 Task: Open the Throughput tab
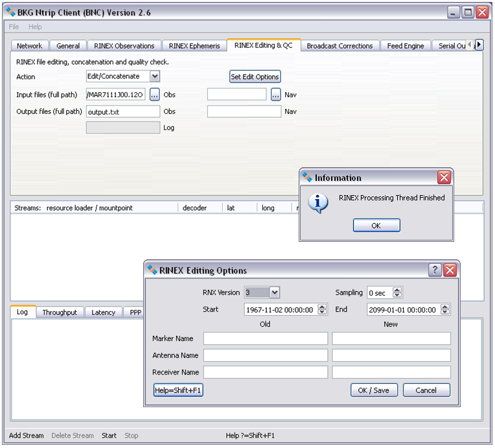coord(60,312)
